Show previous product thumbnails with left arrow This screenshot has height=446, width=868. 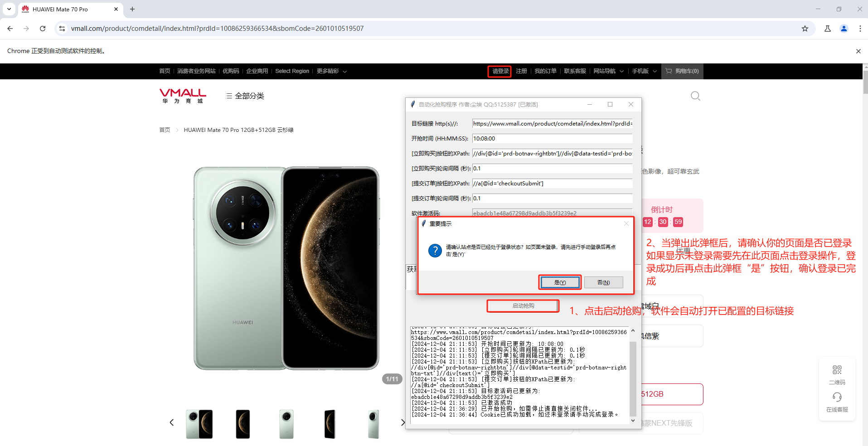click(171, 422)
